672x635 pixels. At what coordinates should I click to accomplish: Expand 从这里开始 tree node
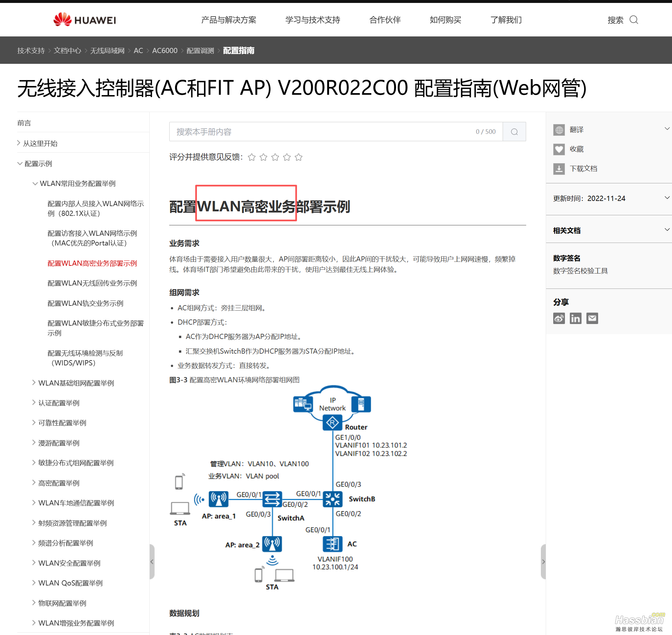[x=19, y=143]
